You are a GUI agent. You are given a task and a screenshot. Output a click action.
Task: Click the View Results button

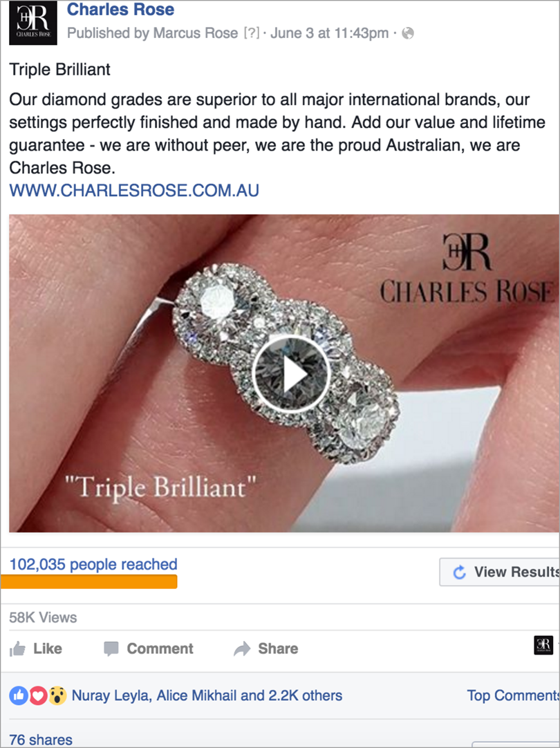(499, 572)
